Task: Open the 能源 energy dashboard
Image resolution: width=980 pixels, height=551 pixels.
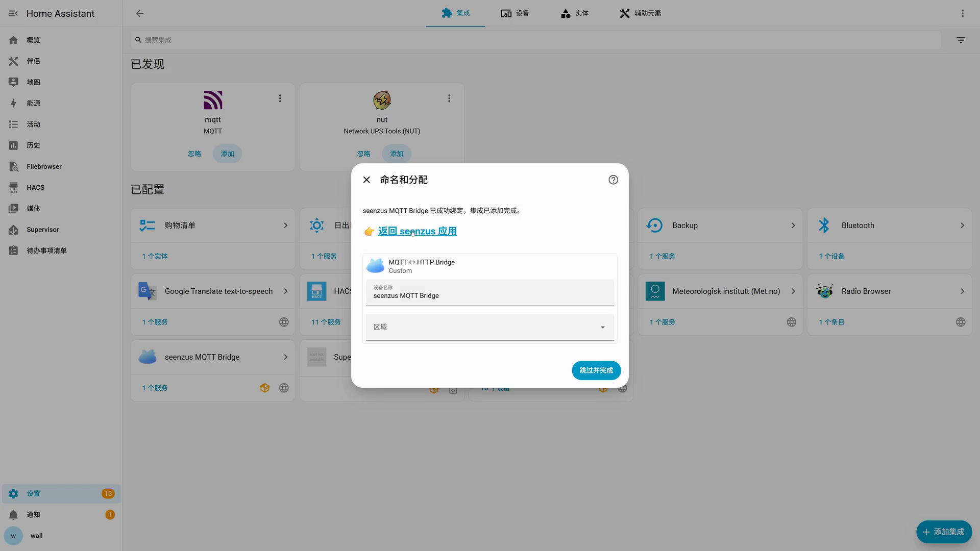Action: (x=61, y=103)
